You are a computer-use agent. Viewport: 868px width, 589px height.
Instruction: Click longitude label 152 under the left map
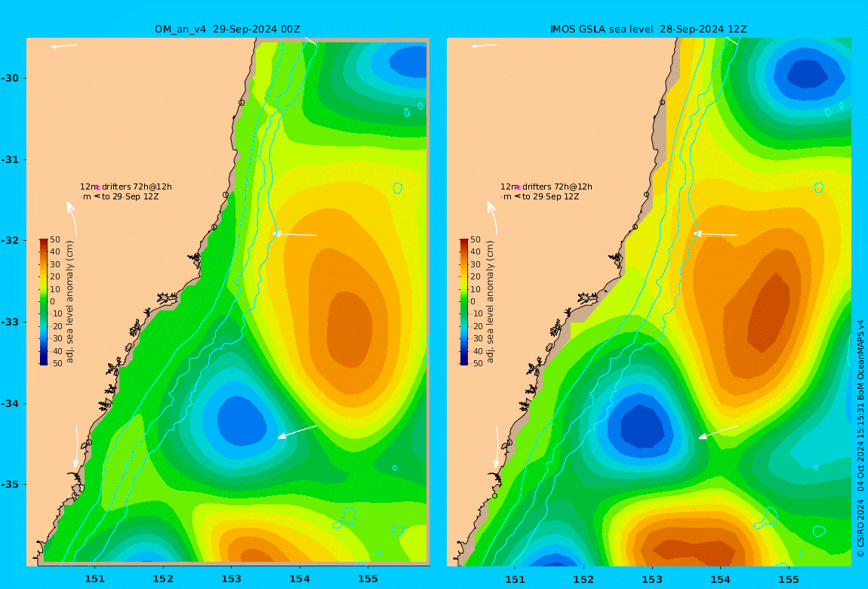(x=163, y=579)
